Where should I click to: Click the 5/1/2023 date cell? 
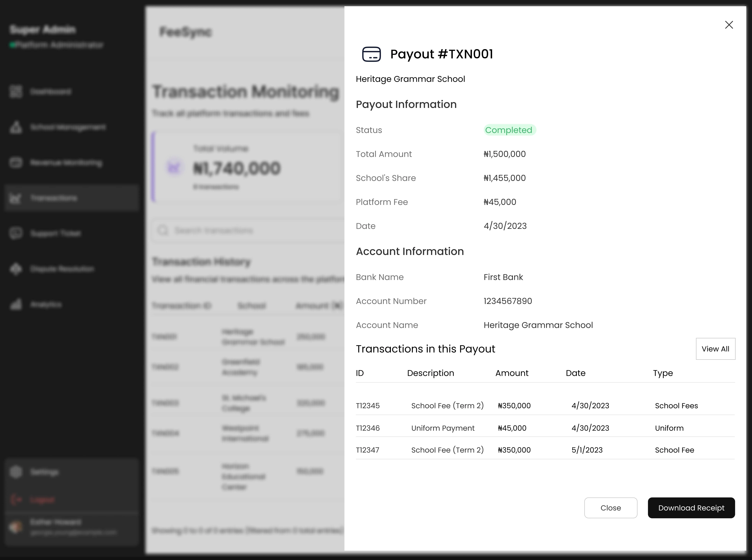pyautogui.click(x=587, y=450)
